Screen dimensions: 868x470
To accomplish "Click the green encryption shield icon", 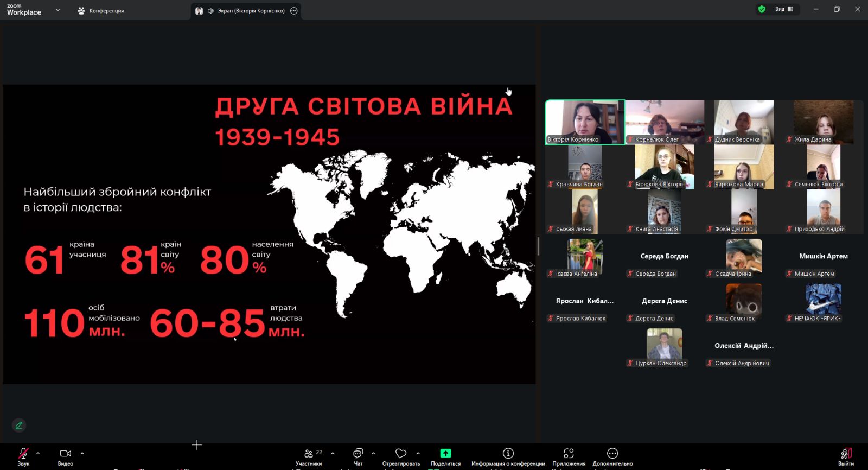I will [x=762, y=9].
